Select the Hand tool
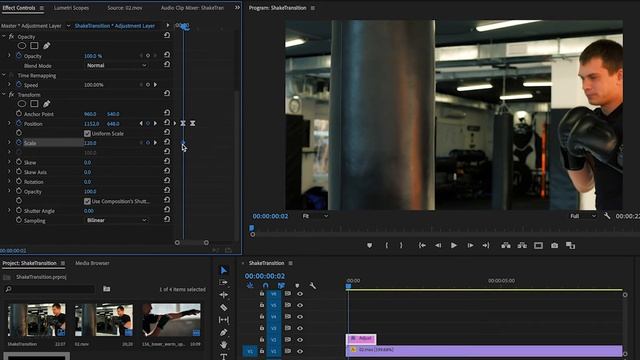 (223, 345)
